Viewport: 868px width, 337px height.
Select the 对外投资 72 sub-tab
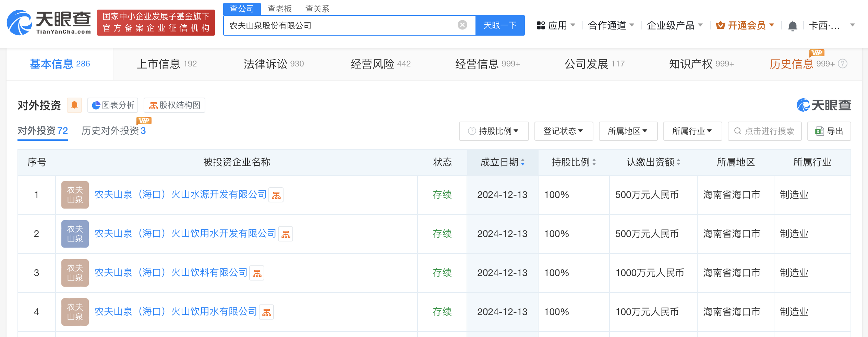43,131
